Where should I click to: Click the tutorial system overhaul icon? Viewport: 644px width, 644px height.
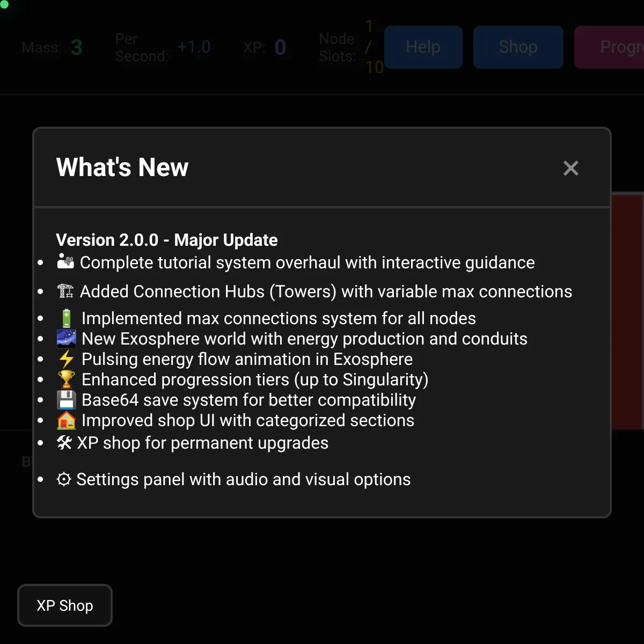65,261
